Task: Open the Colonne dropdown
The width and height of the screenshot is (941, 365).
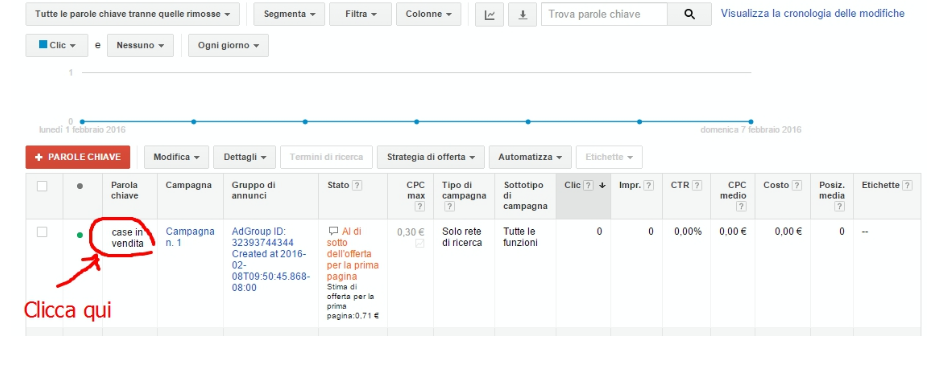Action: point(428,14)
